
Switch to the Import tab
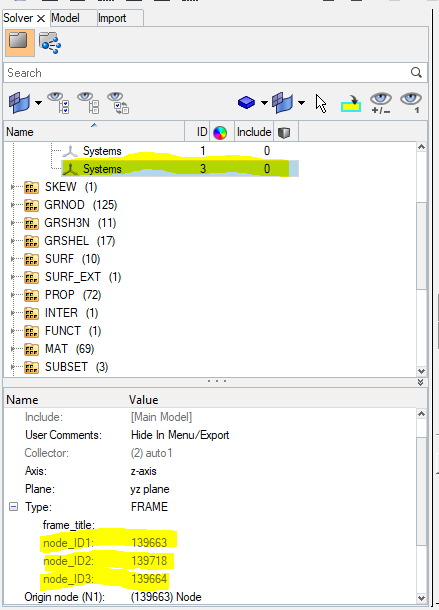[112, 18]
